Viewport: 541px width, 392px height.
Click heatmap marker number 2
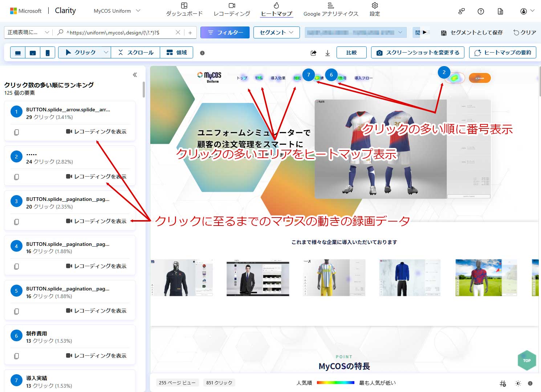[444, 72]
